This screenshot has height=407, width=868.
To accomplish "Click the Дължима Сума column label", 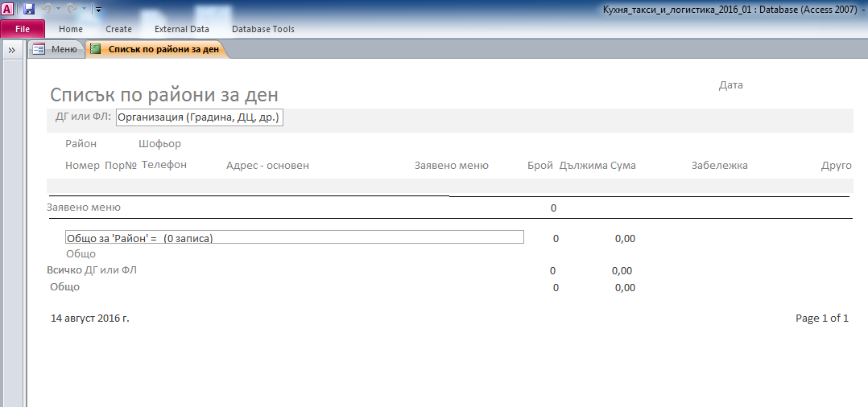I will tap(597, 166).
